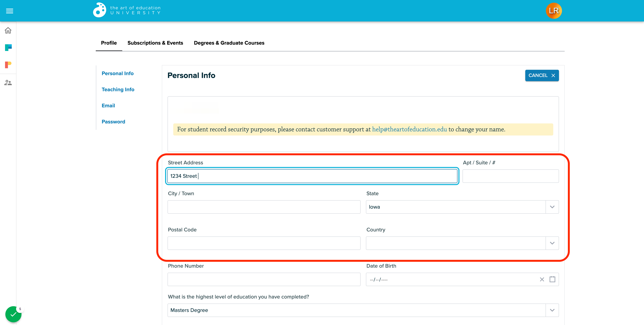Select Password in side menu

[113, 122]
